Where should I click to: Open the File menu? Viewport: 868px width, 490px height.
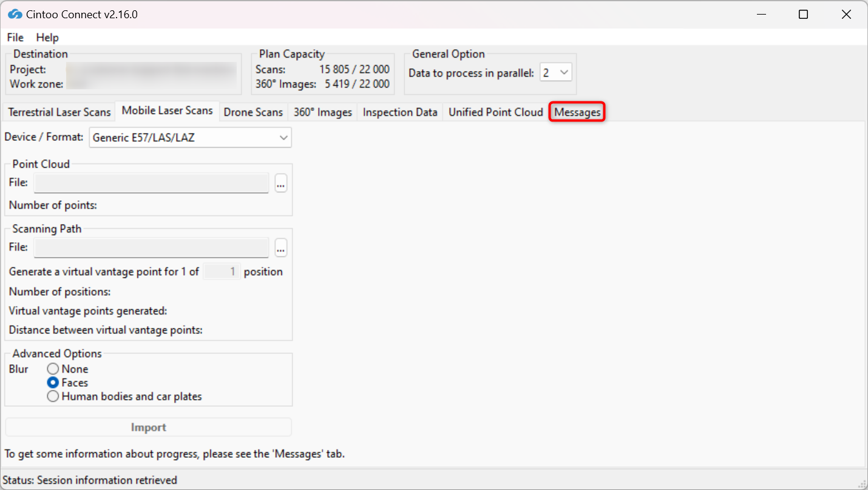click(15, 38)
